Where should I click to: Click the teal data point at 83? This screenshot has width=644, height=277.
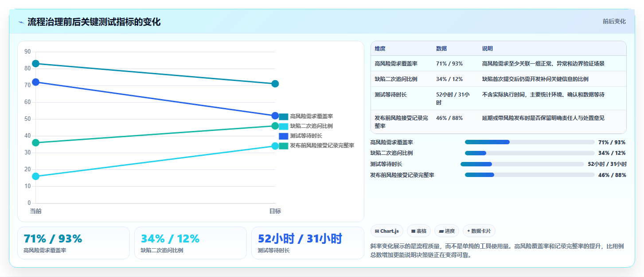click(36, 64)
